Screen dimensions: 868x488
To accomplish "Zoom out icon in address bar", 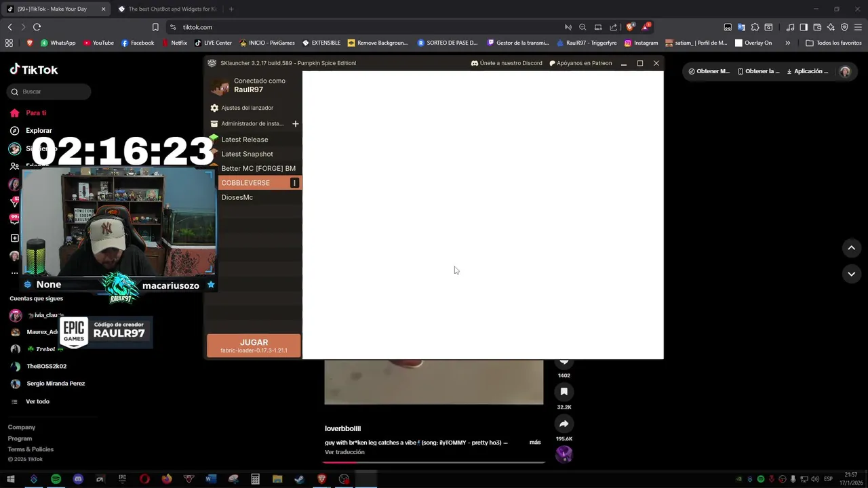I will [x=583, y=27].
